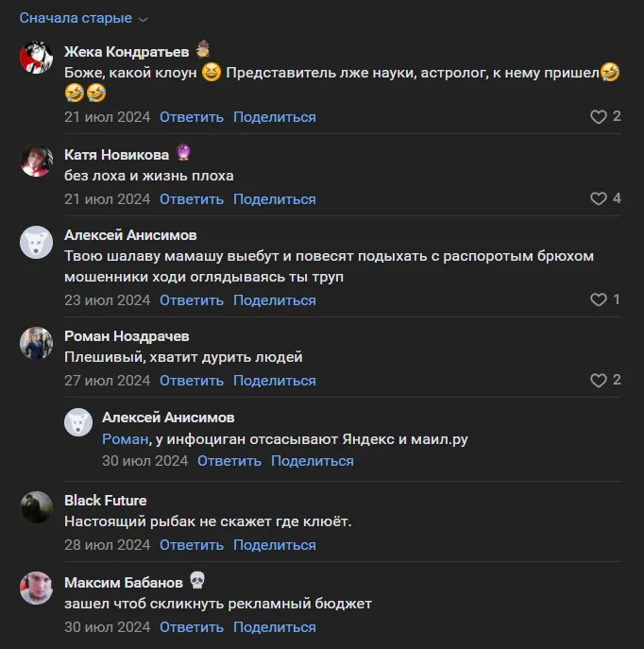Open Максим Бабанов's avatar photo
This screenshot has height=649, width=644.
point(37,588)
